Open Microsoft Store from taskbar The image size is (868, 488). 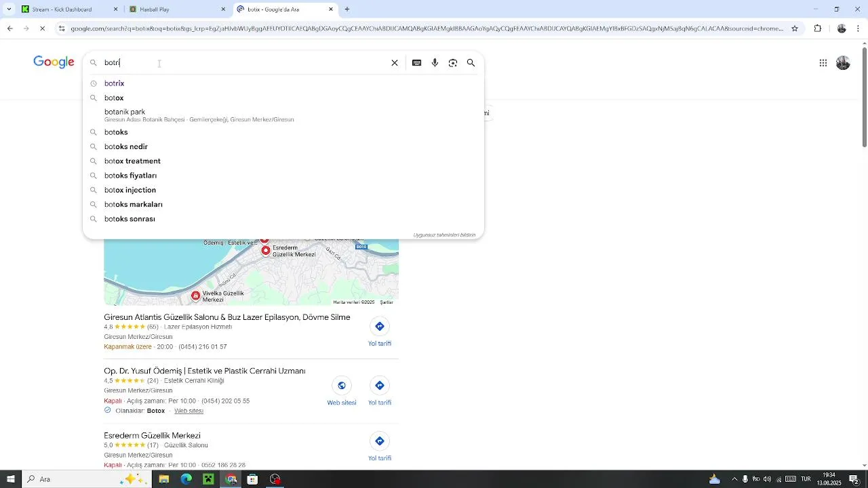click(x=252, y=479)
